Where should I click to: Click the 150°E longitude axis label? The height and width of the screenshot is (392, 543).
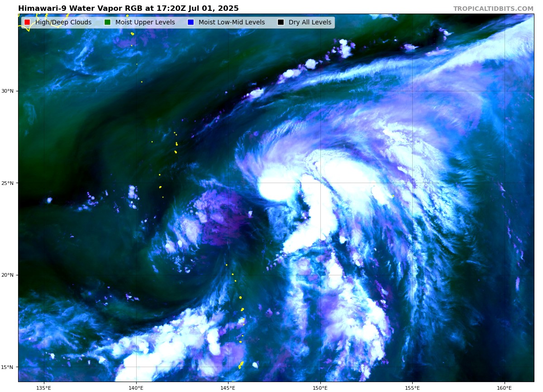tap(320, 387)
